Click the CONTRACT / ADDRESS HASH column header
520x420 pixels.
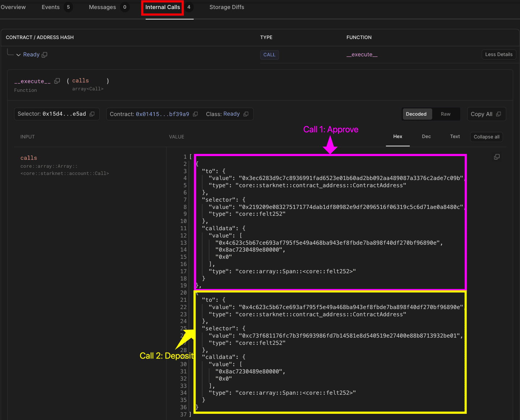pos(40,38)
